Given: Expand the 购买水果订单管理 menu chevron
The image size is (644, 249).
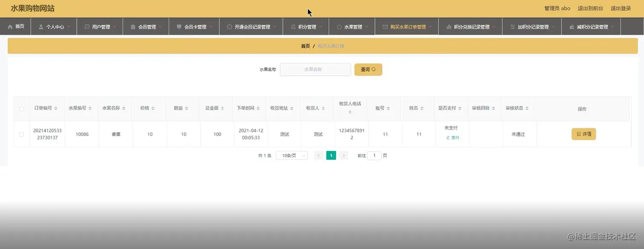Looking at the screenshot, I should [430, 27].
